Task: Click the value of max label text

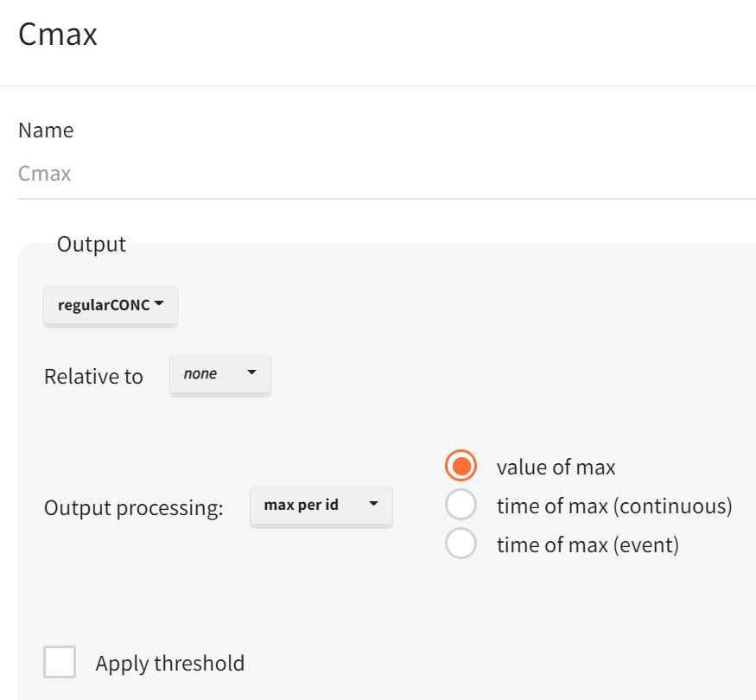Action: [x=556, y=468]
